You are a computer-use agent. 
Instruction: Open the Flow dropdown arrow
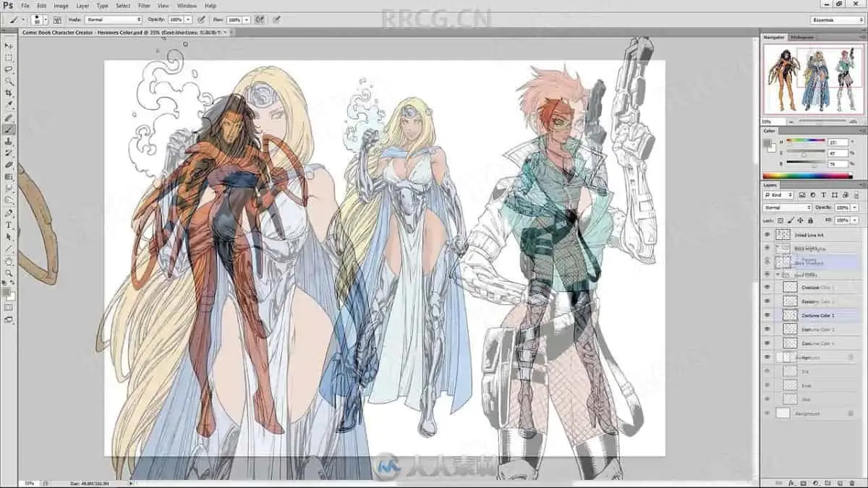coord(247,20)
